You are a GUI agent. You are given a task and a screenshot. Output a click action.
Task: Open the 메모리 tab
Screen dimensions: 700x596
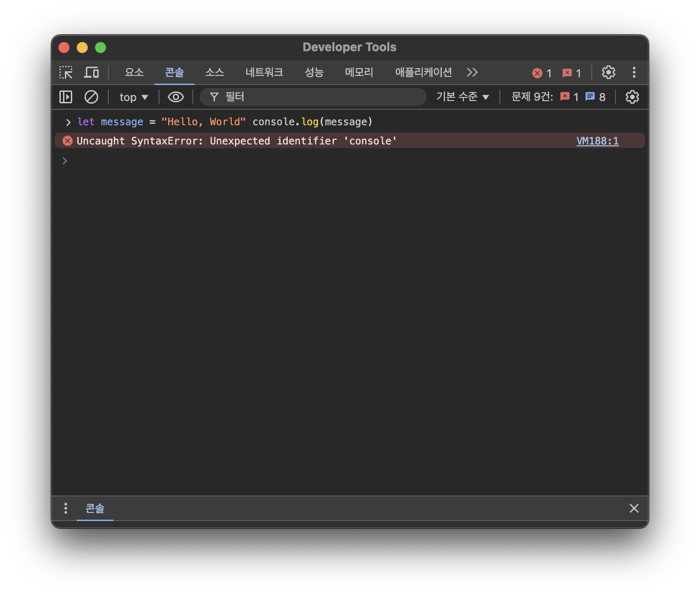coord(359,72)
